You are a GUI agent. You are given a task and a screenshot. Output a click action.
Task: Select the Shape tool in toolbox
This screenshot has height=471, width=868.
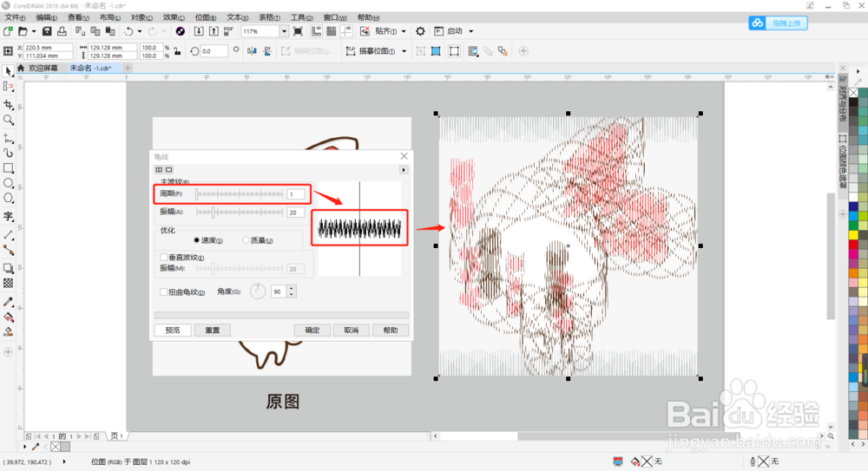coord(9,87)
